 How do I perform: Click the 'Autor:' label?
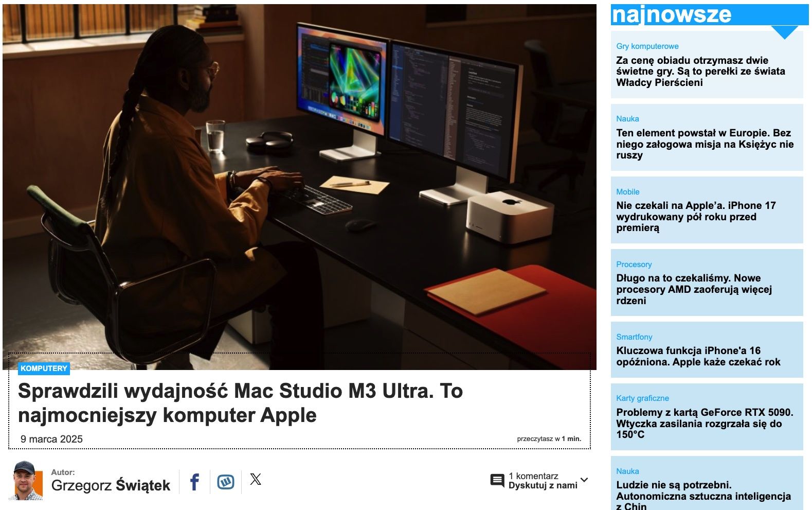click(x=63, y=472)
